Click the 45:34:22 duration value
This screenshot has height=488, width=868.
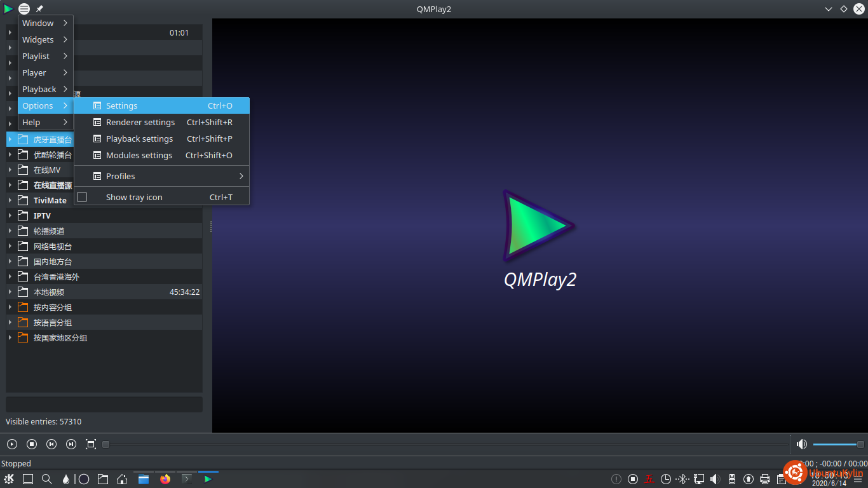(184, 292)
